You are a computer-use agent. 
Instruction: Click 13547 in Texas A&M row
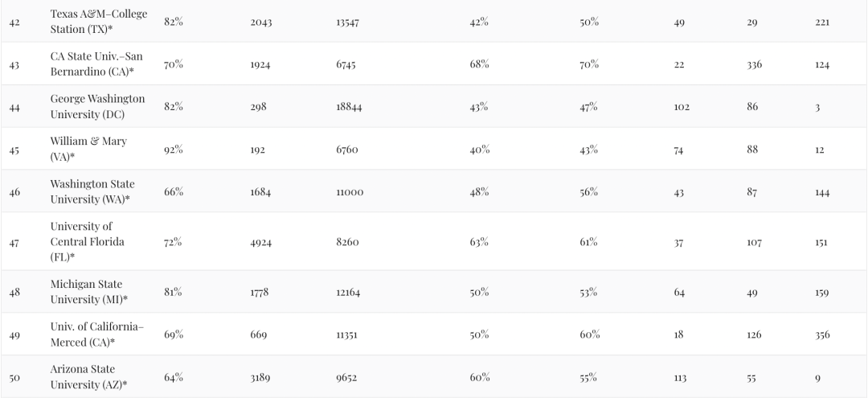tap(347, 22)
